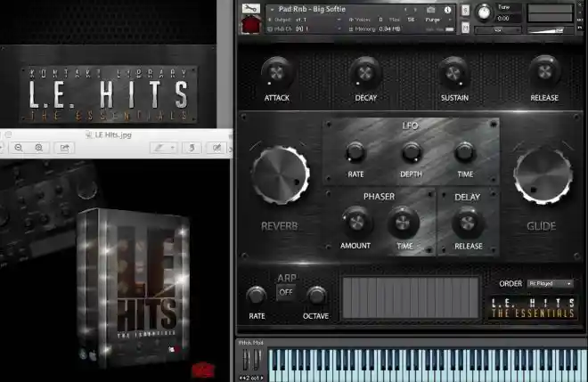Click the large REVERB knob
This screenshot has width=588, height=382.
tap(281, 175)
